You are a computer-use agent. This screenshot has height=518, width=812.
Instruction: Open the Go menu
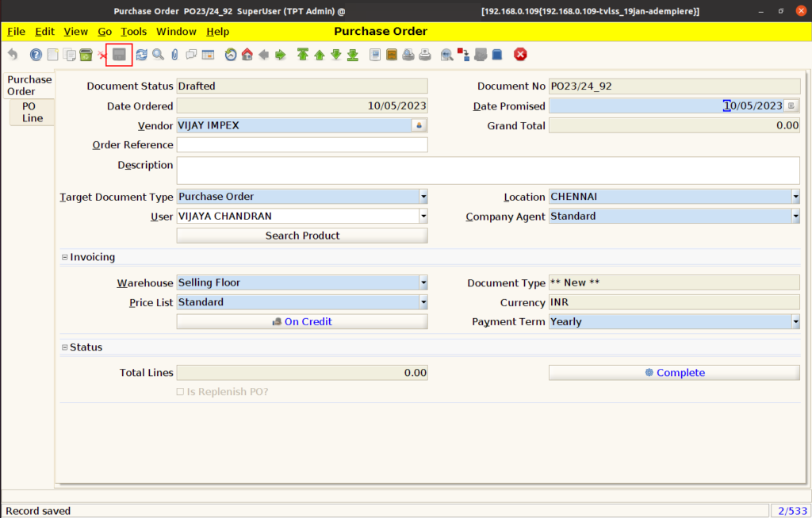point(105,32)
